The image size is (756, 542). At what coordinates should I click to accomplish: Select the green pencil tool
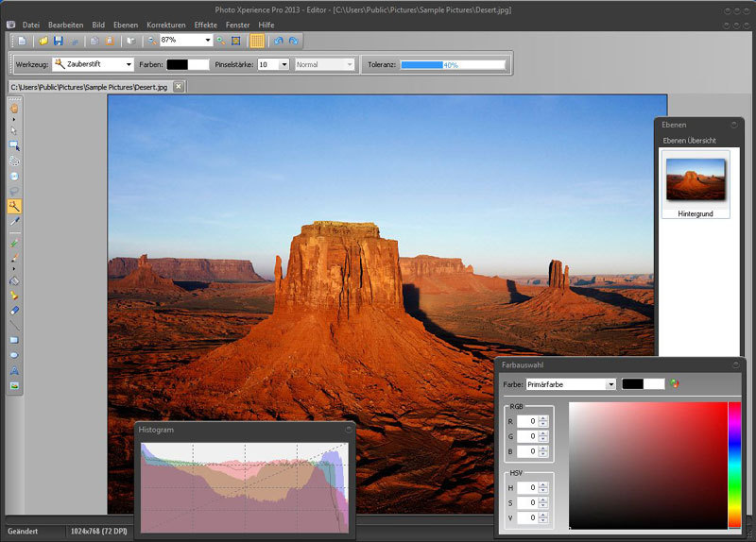[14, 244]
